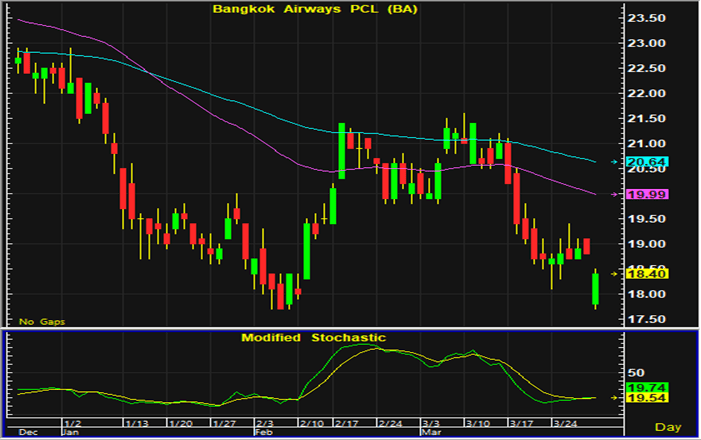This screenshot has height=440, width=701.
Task: Click the Mar month label on date axis
Action: (x=428, y=433)
